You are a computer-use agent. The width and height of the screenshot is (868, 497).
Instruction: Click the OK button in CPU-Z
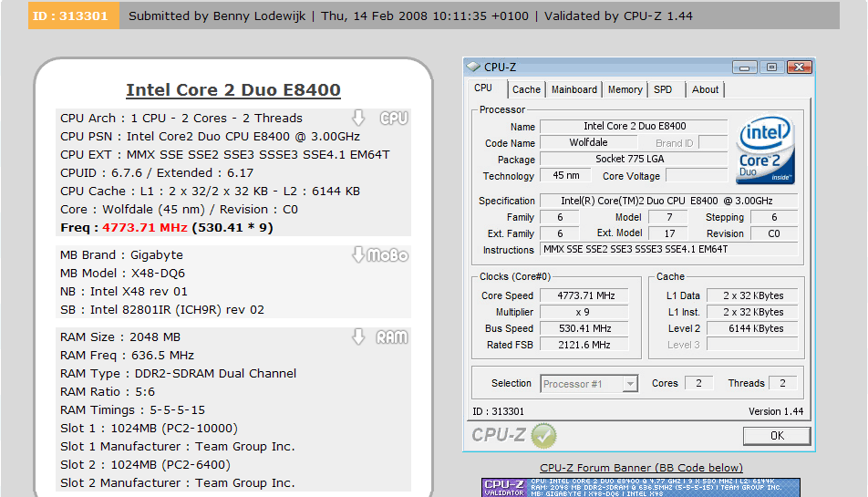coord(777,436)
